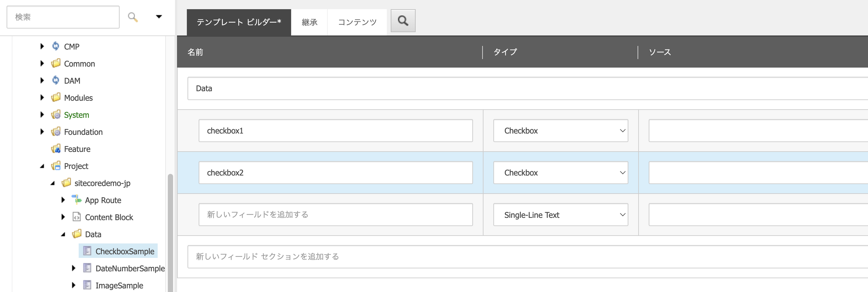Expand the Foundation tree node
Image resolution: width=868 pixels, height=292 pixels.
(42, 132)
